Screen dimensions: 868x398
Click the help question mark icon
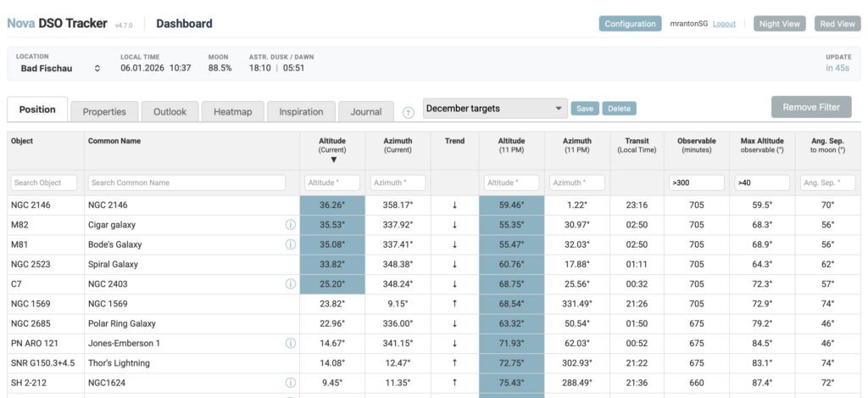pos(408,112)
